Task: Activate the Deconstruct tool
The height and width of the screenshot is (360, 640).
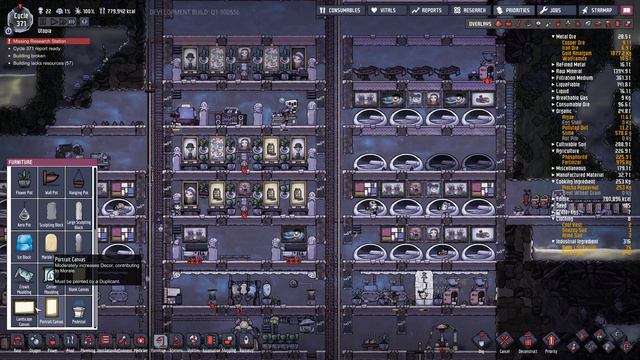Action: 527,341
